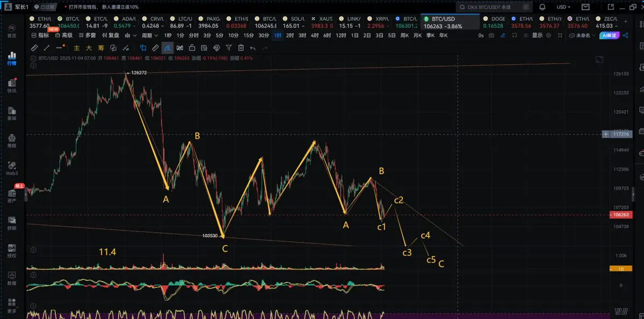Open 行情 market section in sidebar

(11, 59)
